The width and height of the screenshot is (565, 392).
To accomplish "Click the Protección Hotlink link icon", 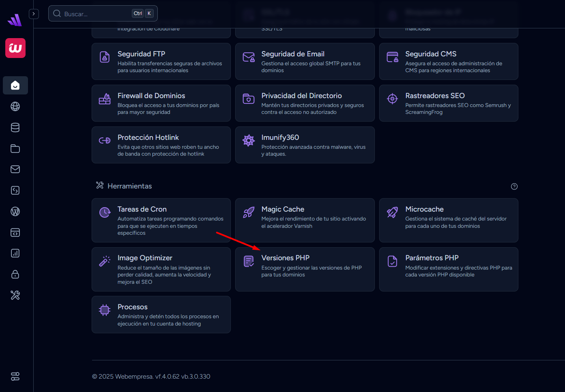I will coord(105,141).
